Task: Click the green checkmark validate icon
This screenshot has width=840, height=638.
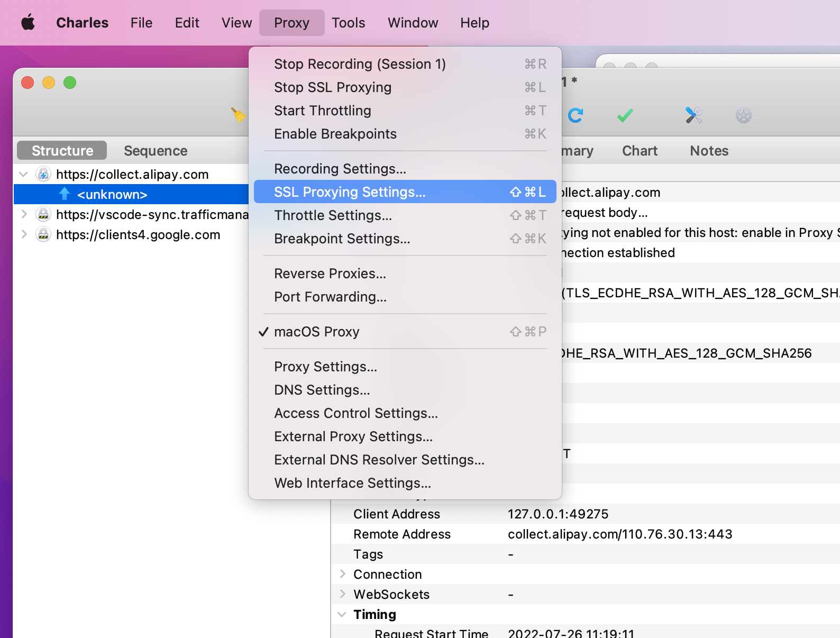Action: (x=625, y=115)
